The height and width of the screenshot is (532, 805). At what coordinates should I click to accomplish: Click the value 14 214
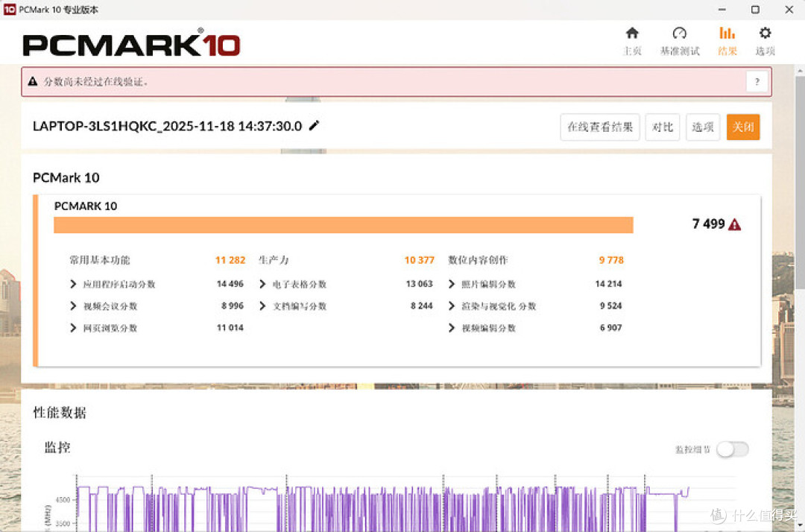[x=608, y=284]
